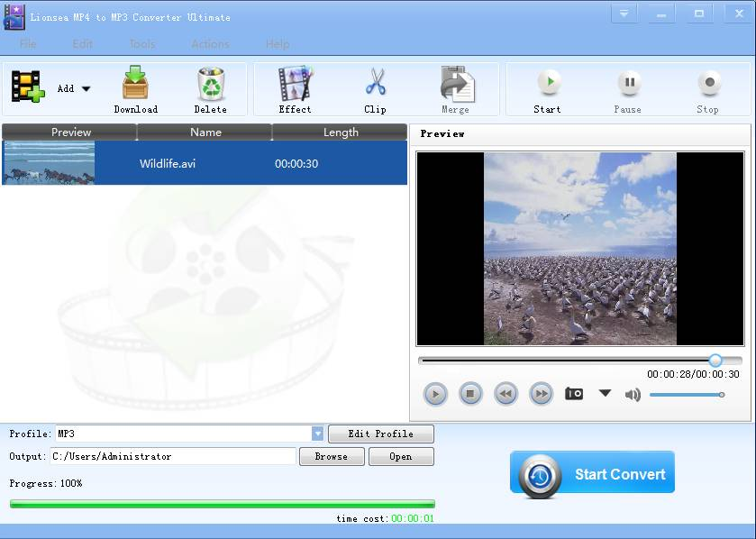Click the Pause toolbar button
756x539 pixels.
[628, 92]
